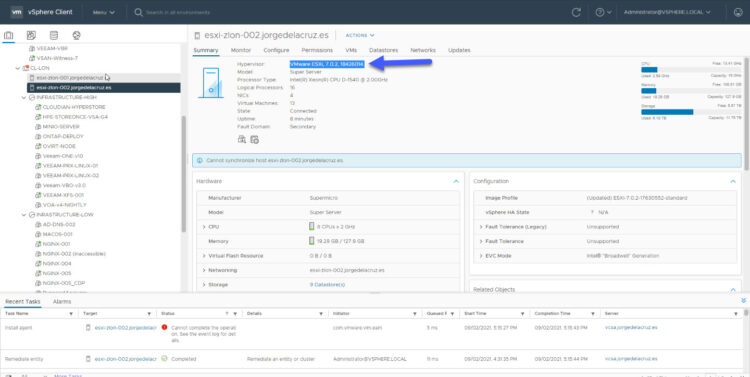Click the large host server icon
This screenshot has width=750, height=377.
click(210, 83)
